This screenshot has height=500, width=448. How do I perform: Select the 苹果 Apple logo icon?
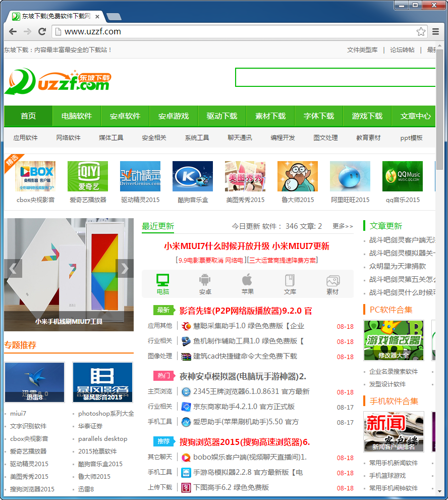[x=247, y=280]
